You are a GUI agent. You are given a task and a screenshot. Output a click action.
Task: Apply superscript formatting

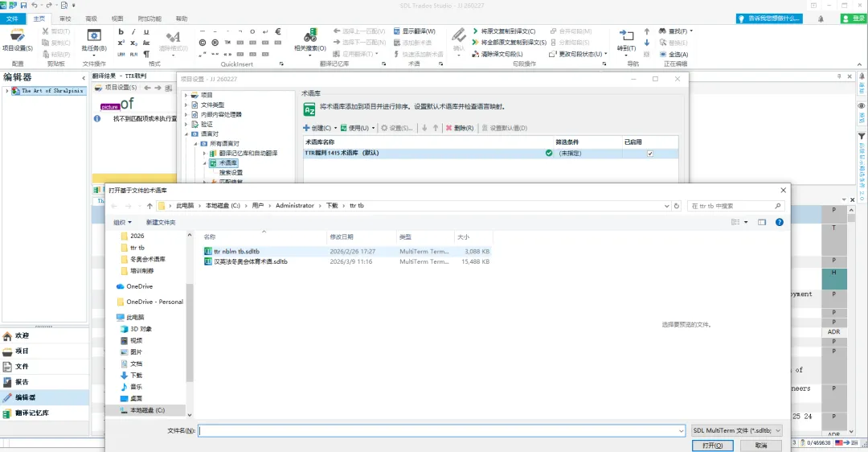pos(121,43)
